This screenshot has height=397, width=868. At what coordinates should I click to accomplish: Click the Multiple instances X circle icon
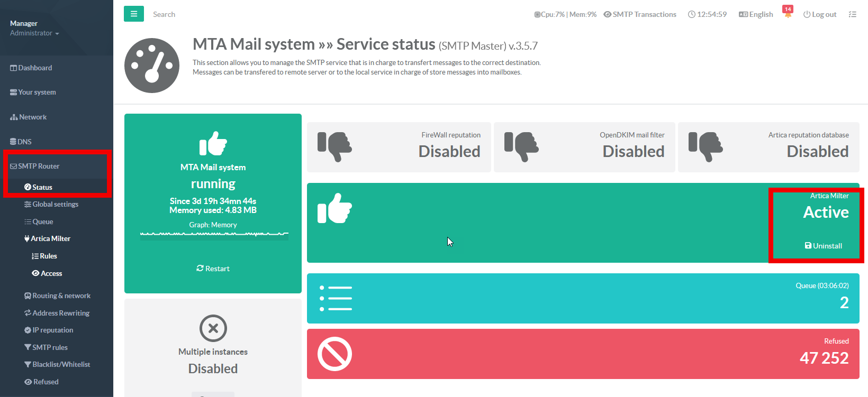click(213, 328)
